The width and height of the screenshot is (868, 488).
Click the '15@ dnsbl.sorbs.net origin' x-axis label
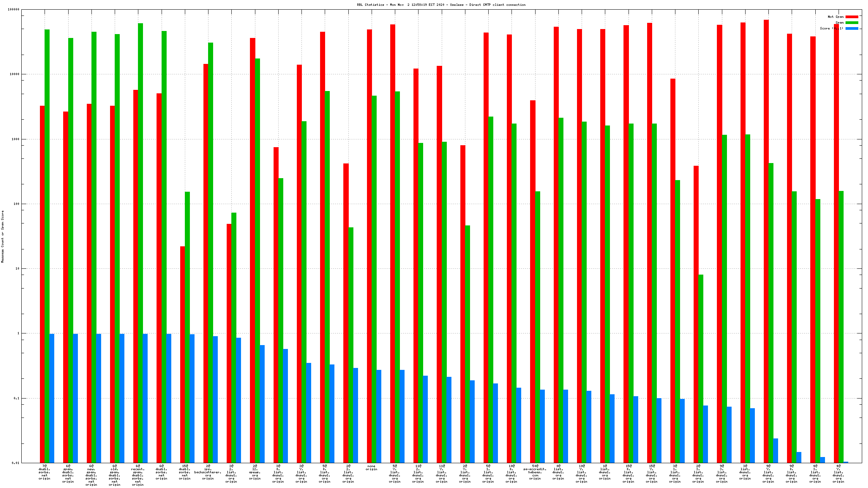click(184, 472)
